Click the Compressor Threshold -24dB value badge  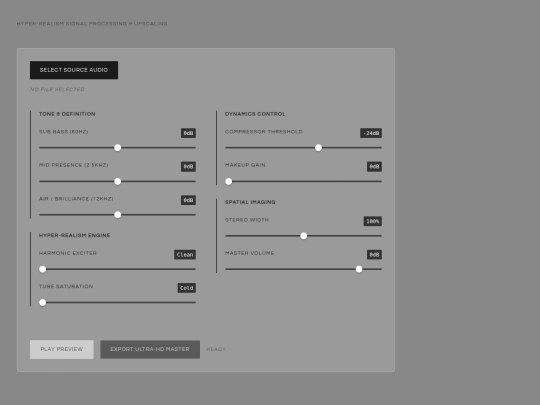371,133
